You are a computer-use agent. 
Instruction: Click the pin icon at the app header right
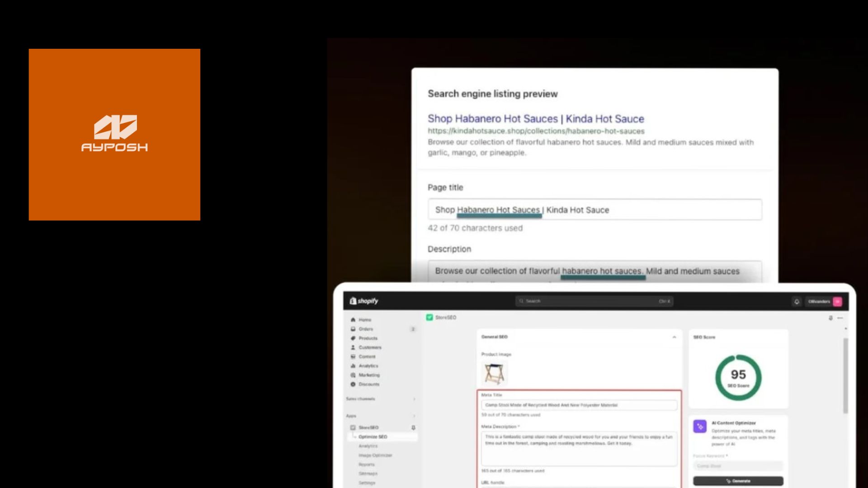tap(830, 318)
